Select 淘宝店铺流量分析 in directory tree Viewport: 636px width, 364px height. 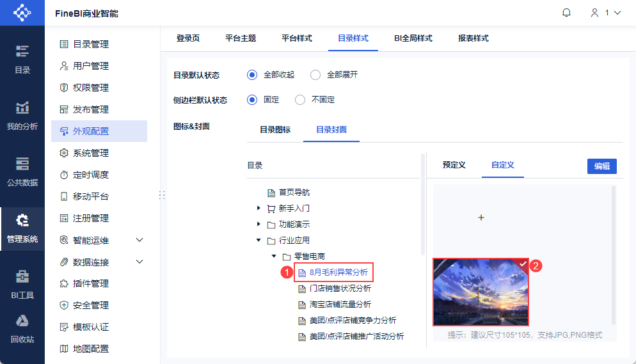point(340,305)
